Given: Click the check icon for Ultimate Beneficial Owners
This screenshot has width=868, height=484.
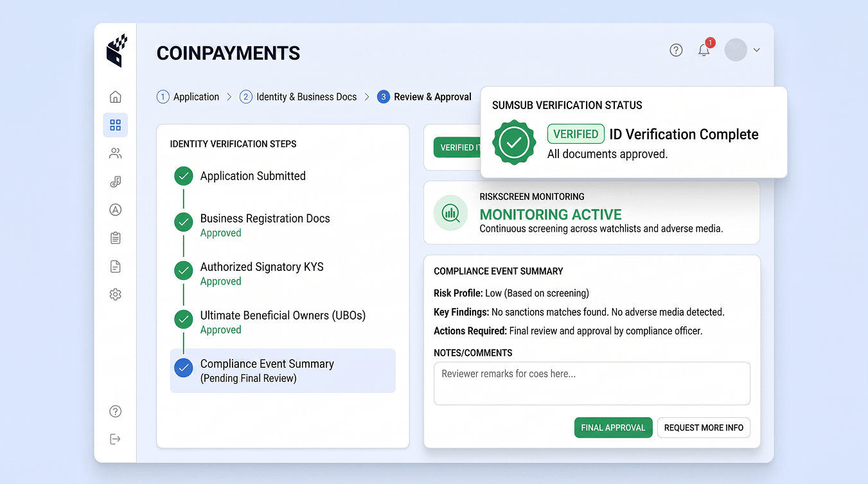Looking at the screenshot, I should click(x=184, y=319).
